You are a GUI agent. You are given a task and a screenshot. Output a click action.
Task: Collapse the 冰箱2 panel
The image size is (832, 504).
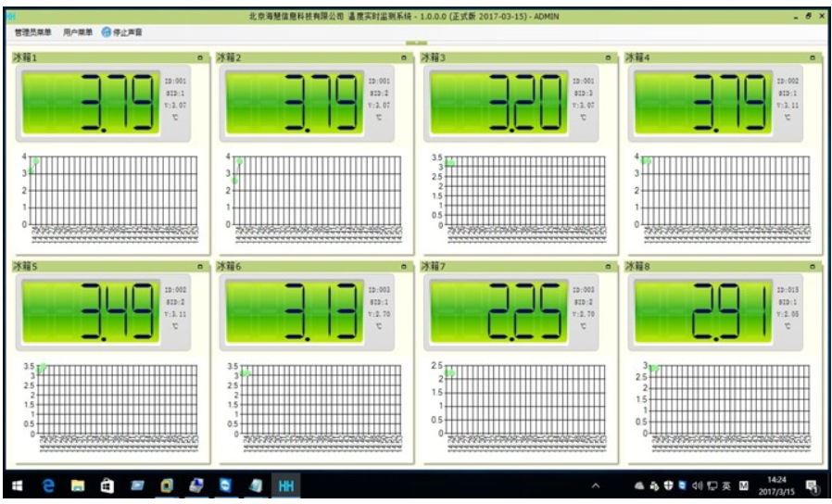tap(404, 58)
